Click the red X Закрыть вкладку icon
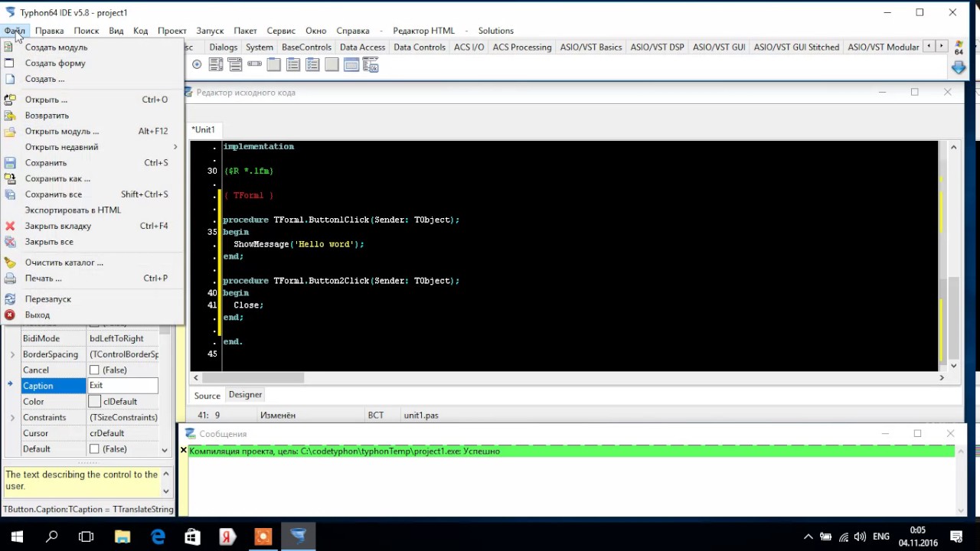980x551 pixels. pos(10,226)
